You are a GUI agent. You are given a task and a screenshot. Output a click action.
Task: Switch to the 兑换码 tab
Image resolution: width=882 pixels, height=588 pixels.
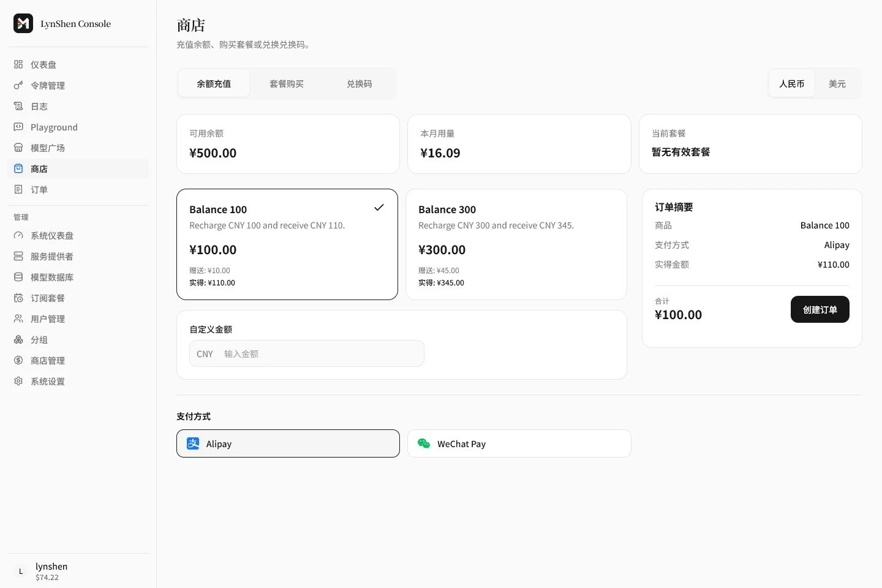(360, 83)
